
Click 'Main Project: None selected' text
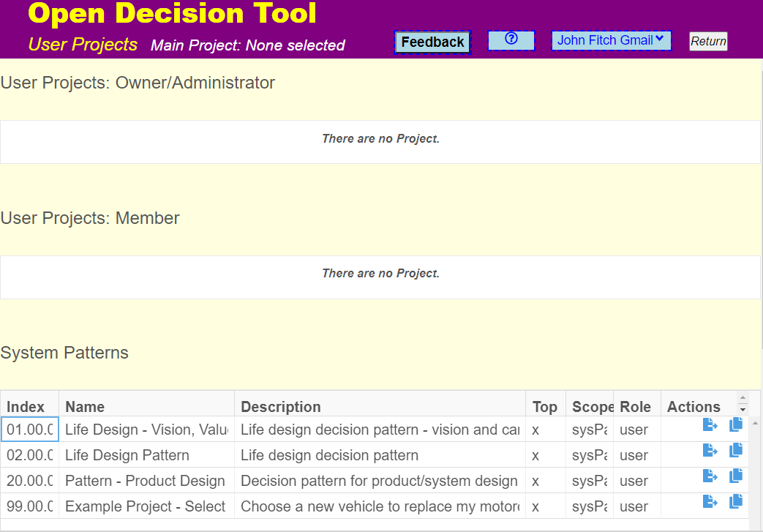coord(248,45)
